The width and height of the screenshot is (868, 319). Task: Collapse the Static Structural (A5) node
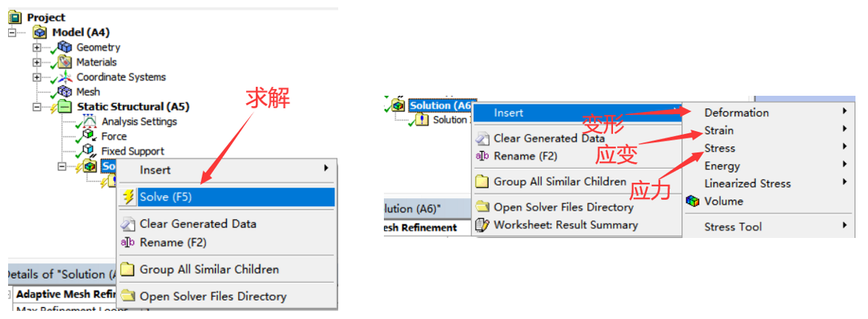point(37,107)
